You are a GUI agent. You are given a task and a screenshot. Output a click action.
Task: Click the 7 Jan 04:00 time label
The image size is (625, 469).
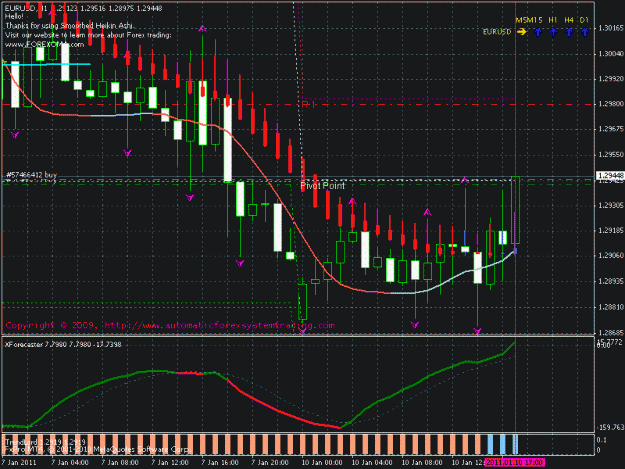70,463
